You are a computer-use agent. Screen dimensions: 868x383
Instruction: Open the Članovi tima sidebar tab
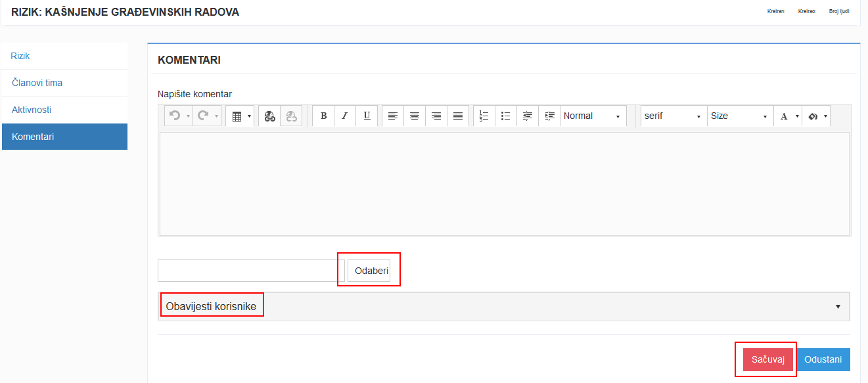64,83
